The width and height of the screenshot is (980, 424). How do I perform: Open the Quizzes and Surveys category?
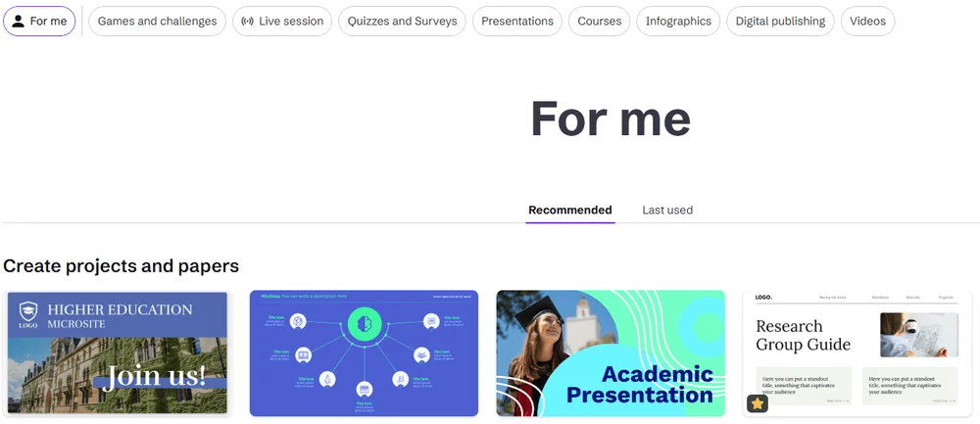coord(402,21)
